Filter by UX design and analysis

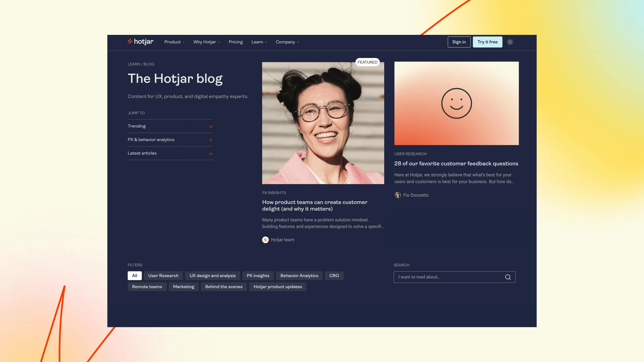coord(212,276)
